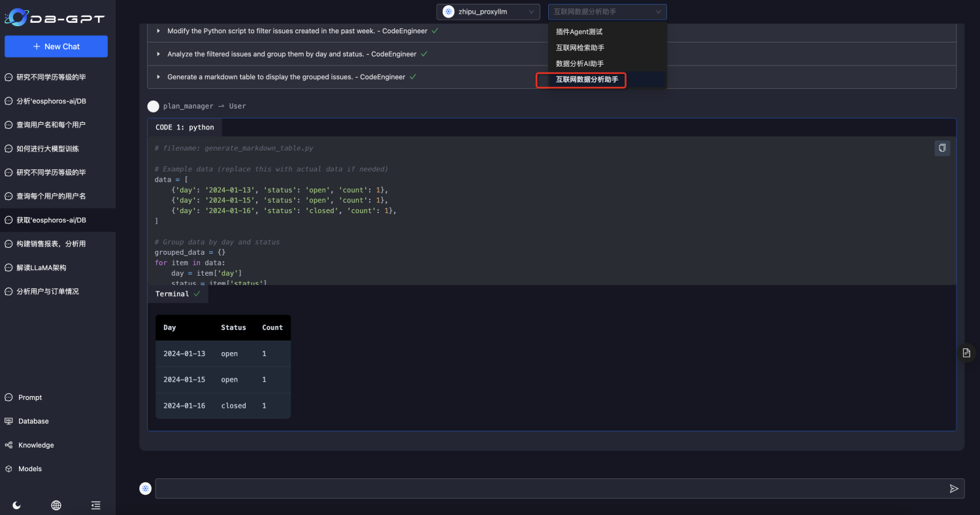The image size is (980, 515).
Task: Click the send message arrow
Action: click(x=954, y=488)
